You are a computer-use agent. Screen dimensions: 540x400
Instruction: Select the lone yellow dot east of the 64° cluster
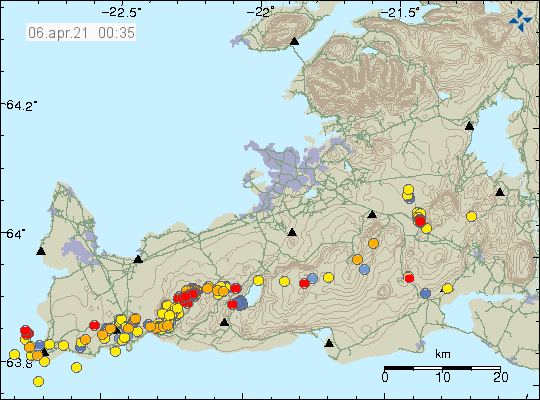click(471, 216)
